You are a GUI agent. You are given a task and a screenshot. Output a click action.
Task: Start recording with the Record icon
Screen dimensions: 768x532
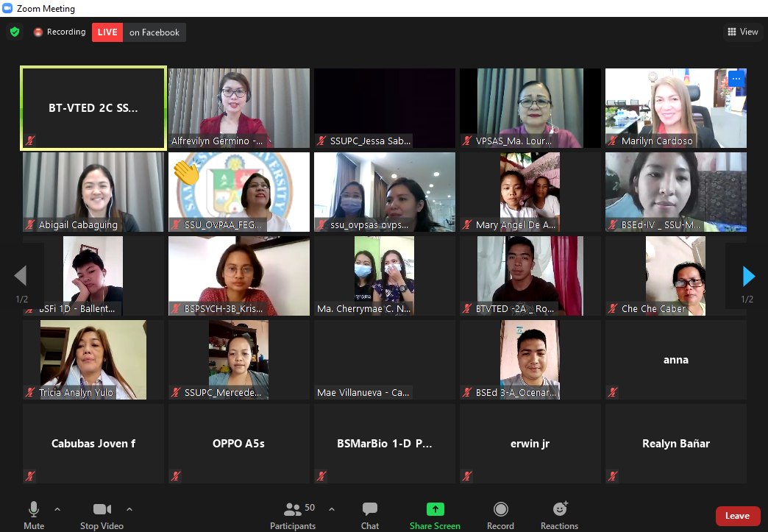[x=500, y=514]
